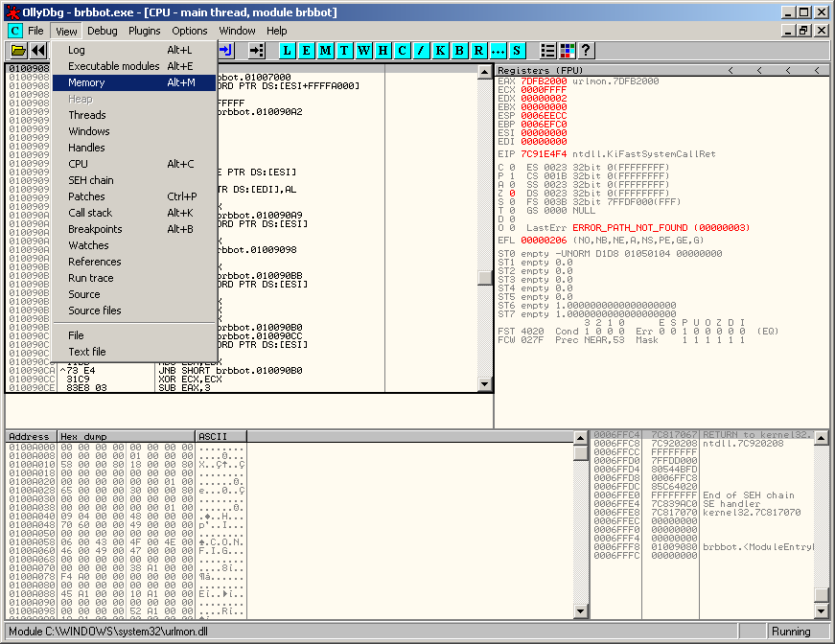Open Call stack with K toolbar button
This screenshot has width=835, height=644.
441,50
